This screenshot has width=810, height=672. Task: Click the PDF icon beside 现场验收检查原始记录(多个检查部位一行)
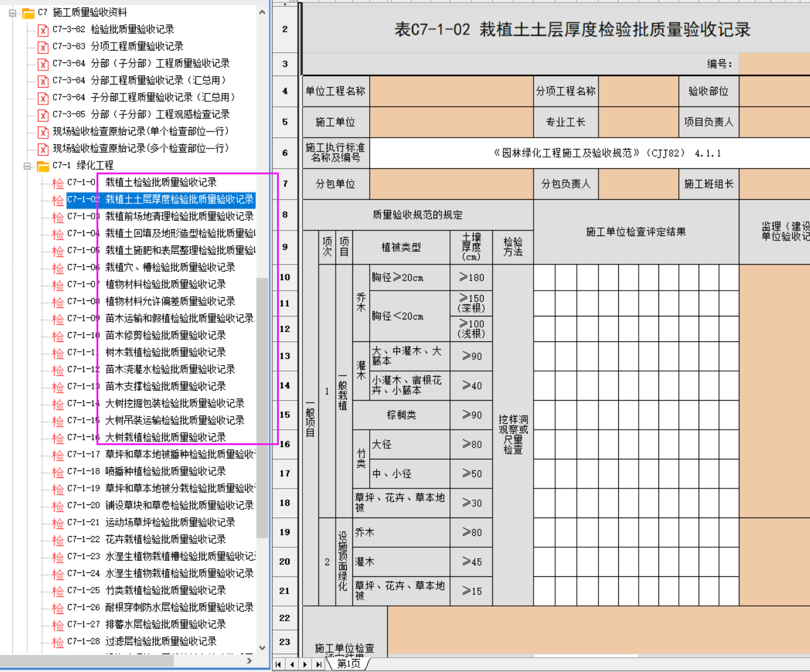43,149
